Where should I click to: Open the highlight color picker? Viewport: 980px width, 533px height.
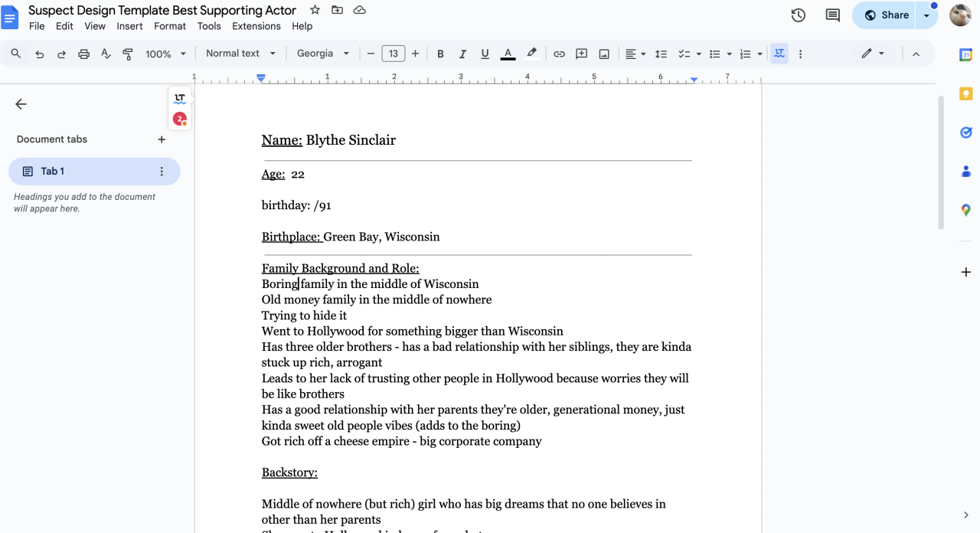531,54
